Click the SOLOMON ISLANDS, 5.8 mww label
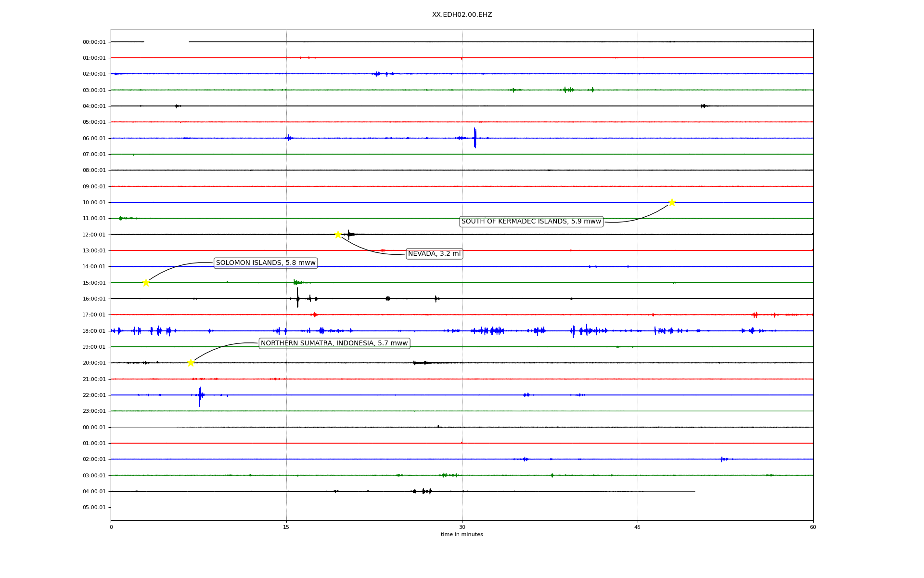This screenshot has height=578, width=924. [266, 263]
